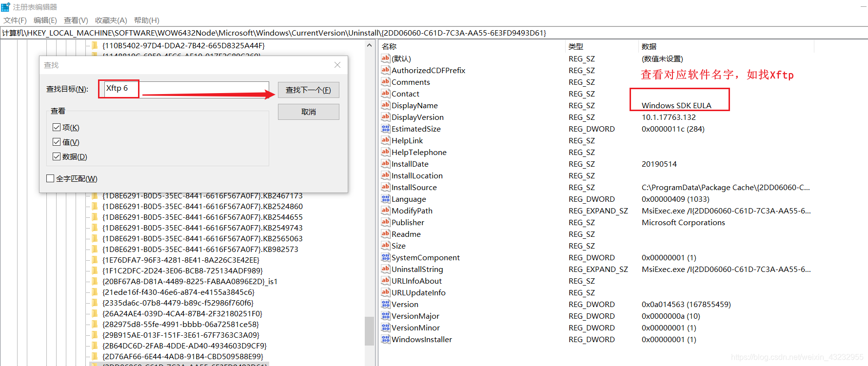Click the string icon beside InstallSource
This screenshot has width=868, height=366.
tap(386, 187)
